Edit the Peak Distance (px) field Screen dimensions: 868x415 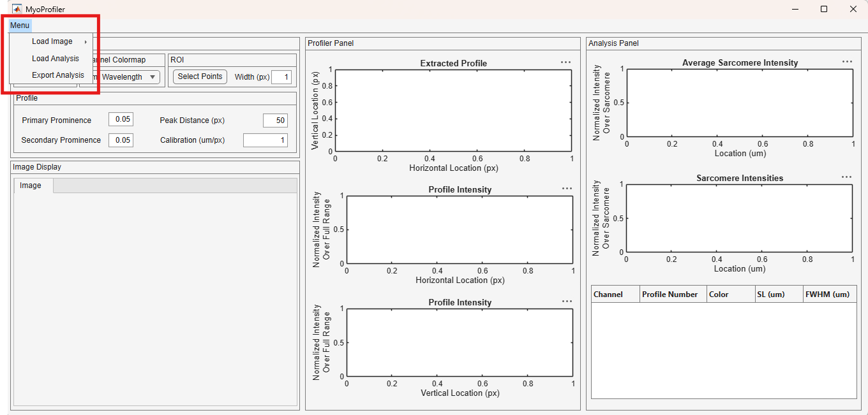coord(275,120)
